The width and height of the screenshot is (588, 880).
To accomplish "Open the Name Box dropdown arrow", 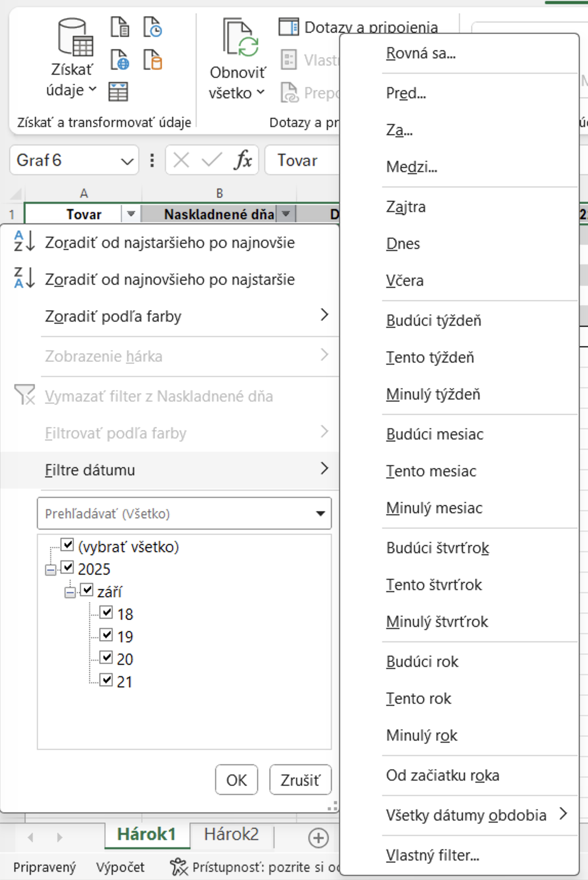I will tap(127, 161).
